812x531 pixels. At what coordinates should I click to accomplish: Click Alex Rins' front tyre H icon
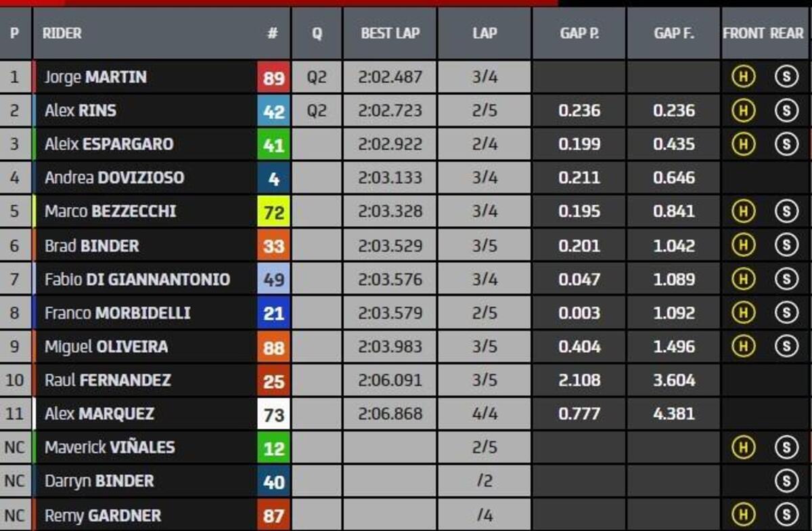pos(743,110)
